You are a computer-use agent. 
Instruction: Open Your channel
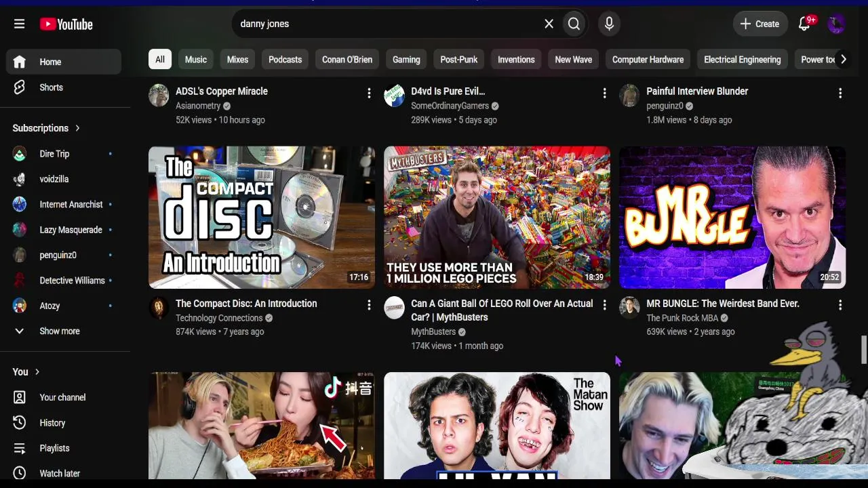[64, 397]
